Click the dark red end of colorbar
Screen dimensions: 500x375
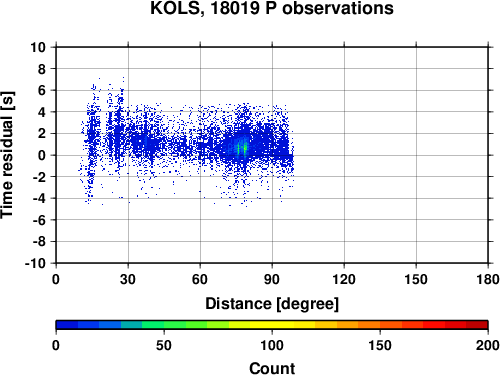[477, 325]
